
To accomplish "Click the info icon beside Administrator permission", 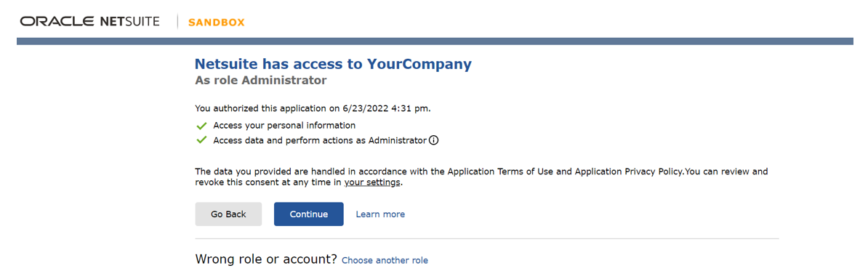I will pyautogui.click(x=434, y=141).
